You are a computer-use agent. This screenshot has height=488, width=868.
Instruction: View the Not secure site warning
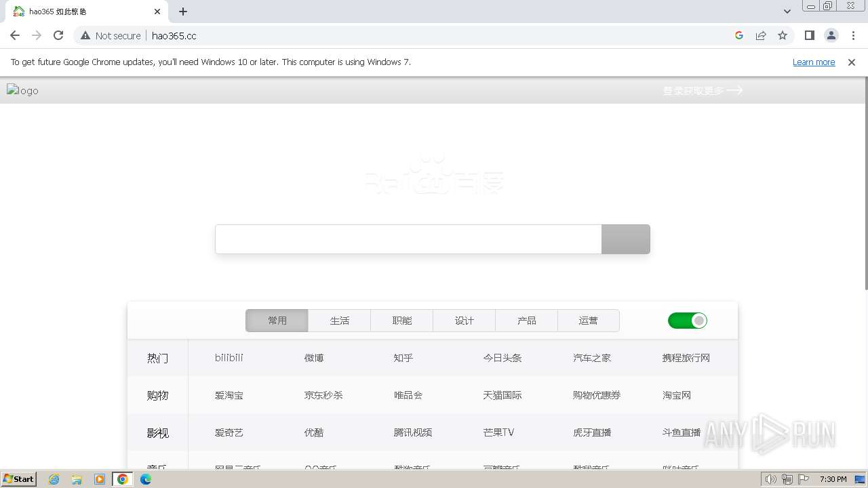(111, 35)
